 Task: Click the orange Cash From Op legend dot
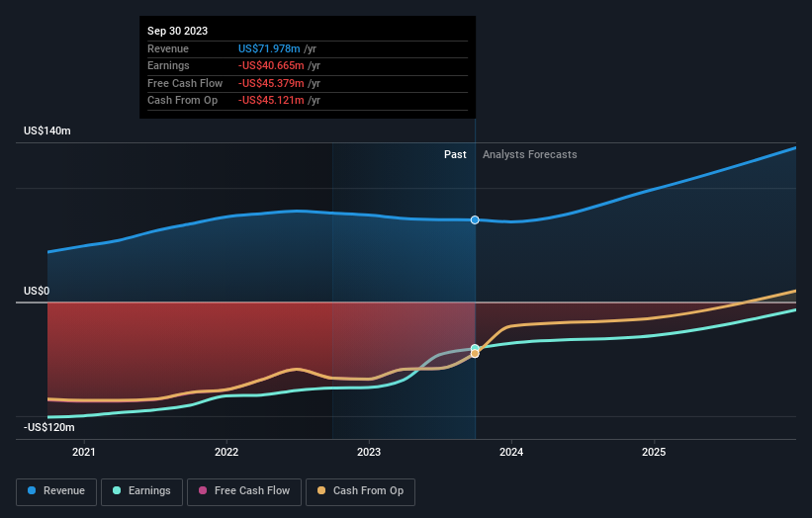tap(321, 490)
